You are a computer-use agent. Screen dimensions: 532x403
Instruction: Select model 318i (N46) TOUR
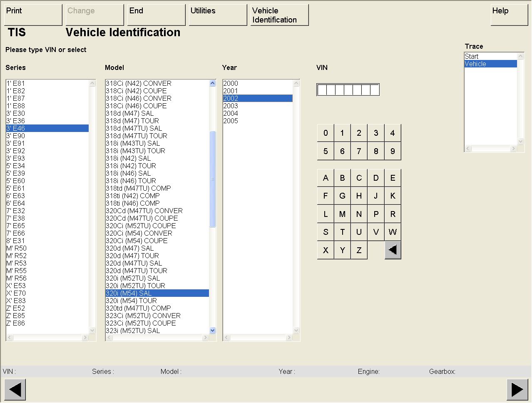coord(157,181)
